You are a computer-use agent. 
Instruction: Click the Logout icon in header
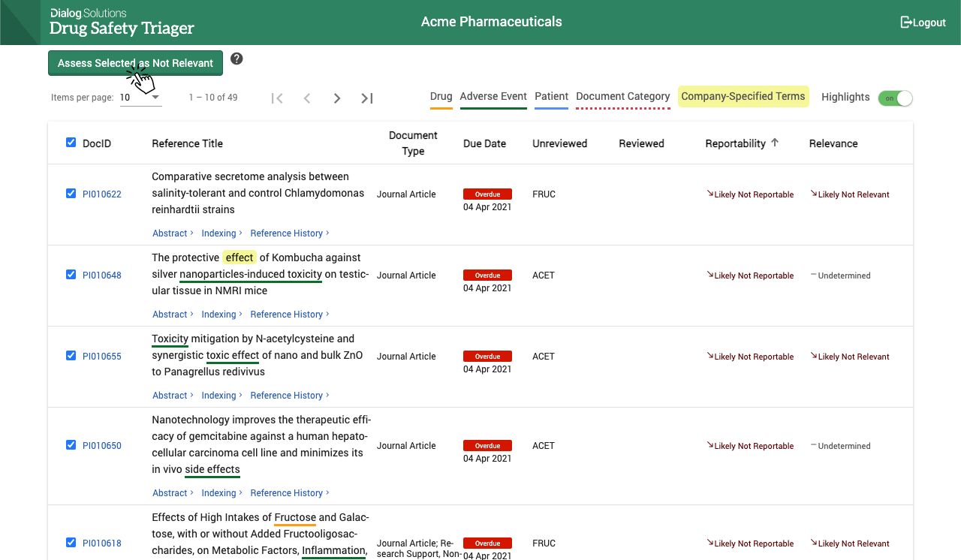coord(906,23)
